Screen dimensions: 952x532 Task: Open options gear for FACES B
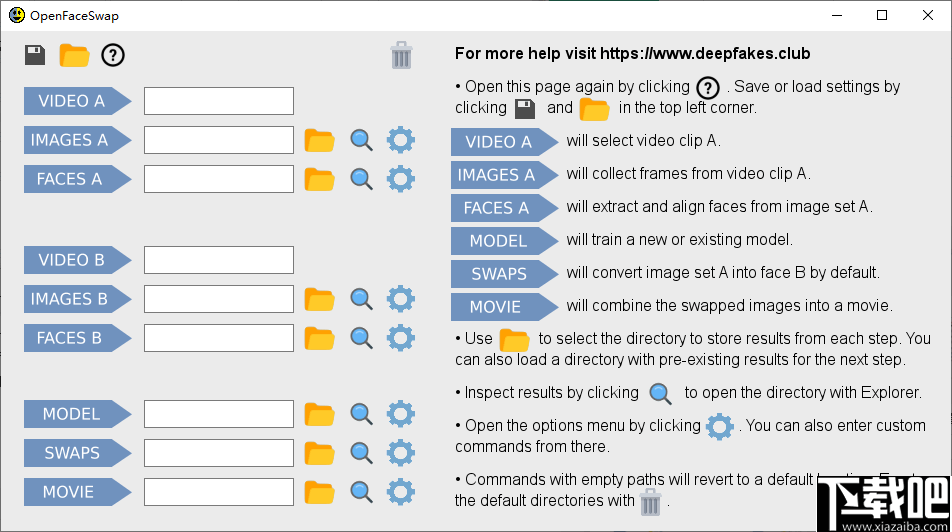401,337
